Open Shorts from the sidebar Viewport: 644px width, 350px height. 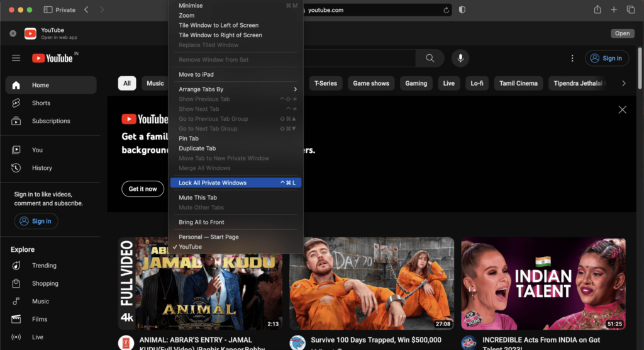tap(41, 103)
